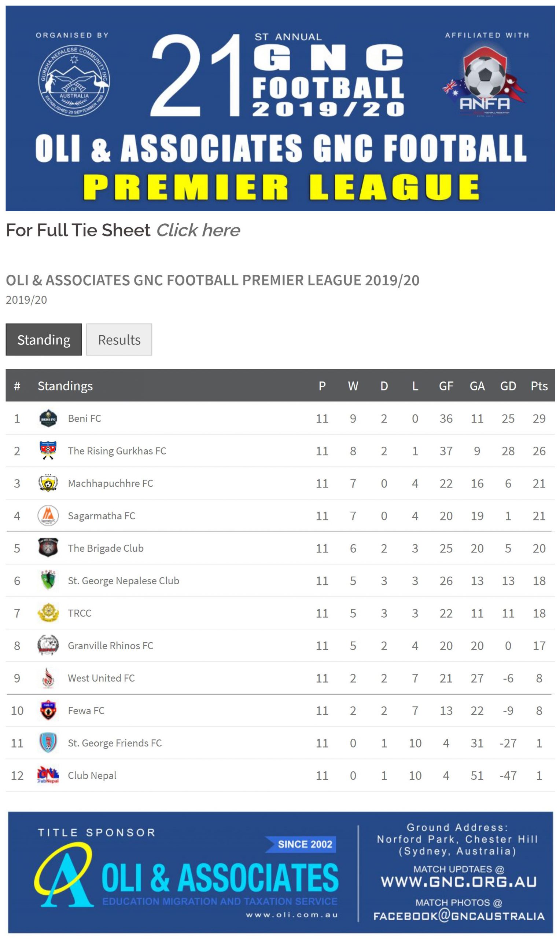Click The Brigade Club badge

48,548
